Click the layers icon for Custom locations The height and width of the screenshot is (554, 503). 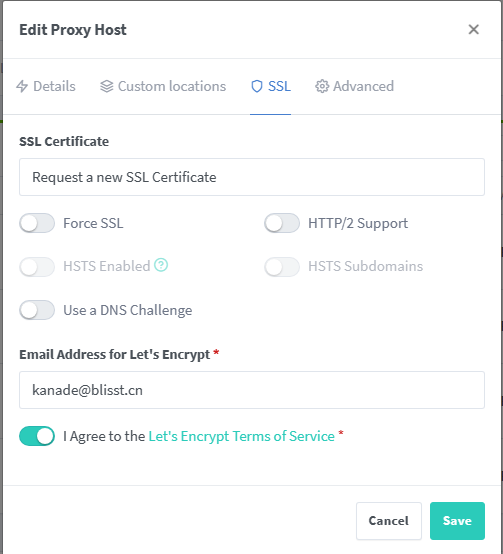[107, 86]
